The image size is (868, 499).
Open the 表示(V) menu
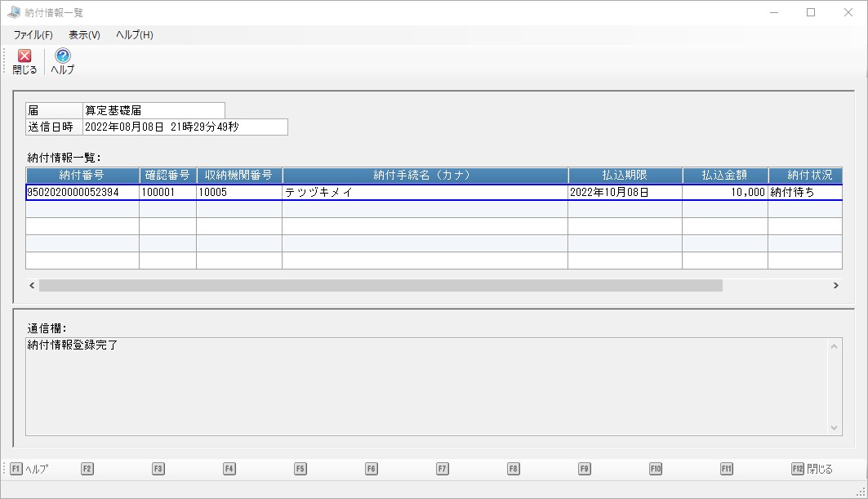84,35
